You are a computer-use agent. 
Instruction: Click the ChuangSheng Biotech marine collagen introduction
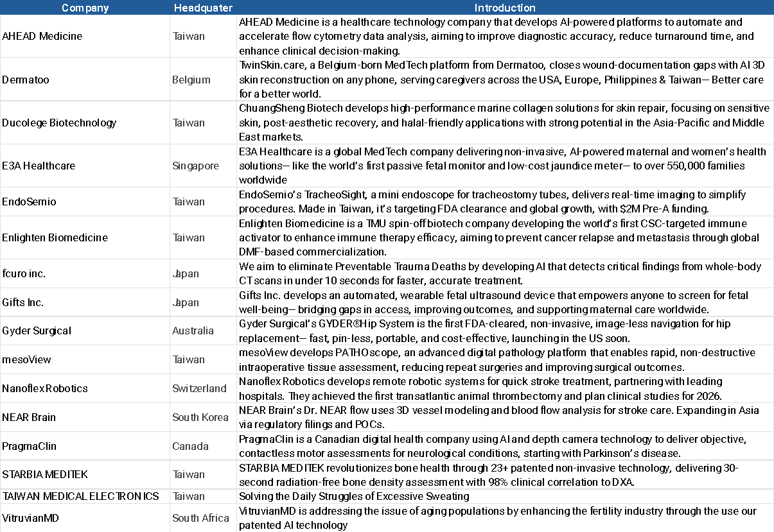[505, 123]
